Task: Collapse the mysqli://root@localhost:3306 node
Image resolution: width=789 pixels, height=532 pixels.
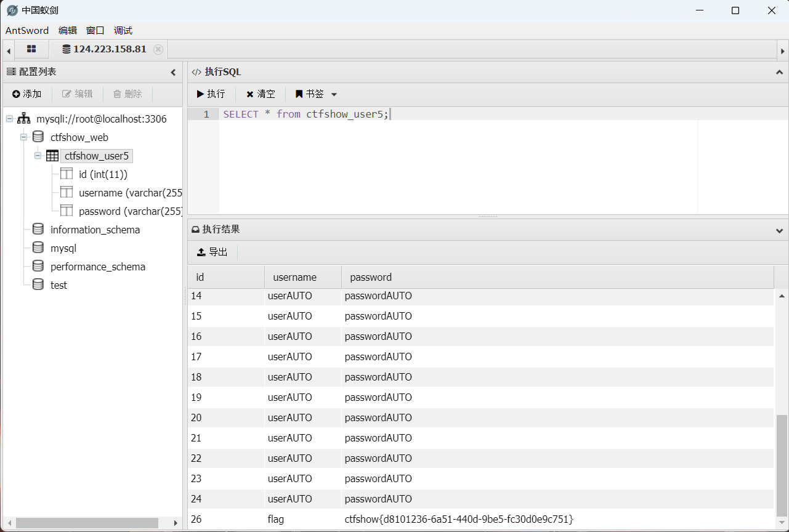Action: pyautogui.click(x=9, y=118)
